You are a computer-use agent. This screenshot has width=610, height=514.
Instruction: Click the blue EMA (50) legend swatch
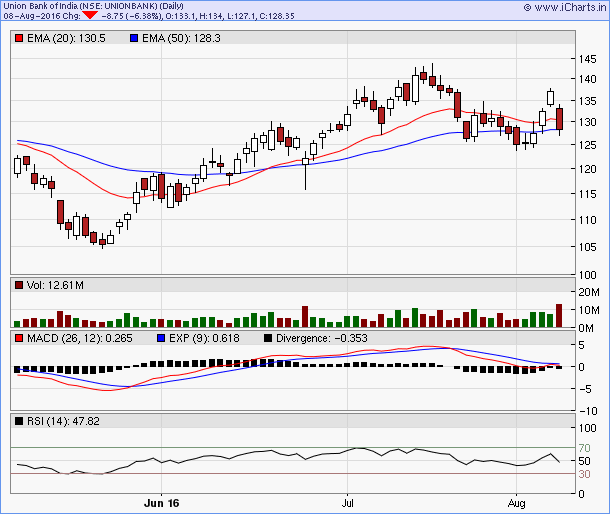pos(134,38)
